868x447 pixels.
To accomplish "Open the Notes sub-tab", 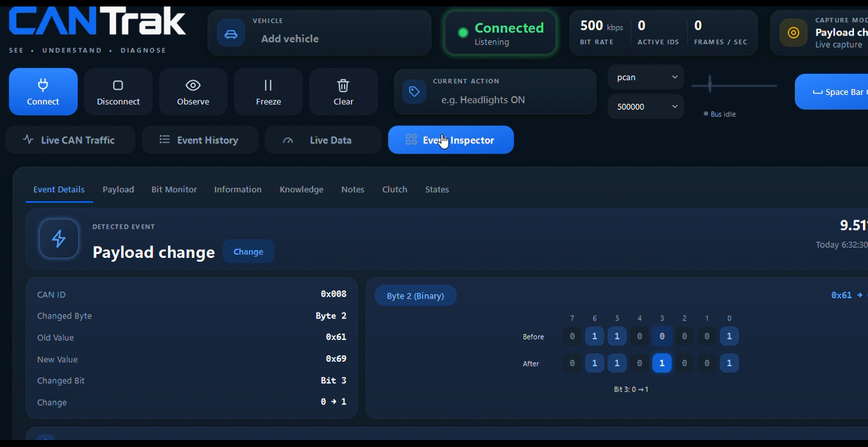I will [x=353, y=189].
